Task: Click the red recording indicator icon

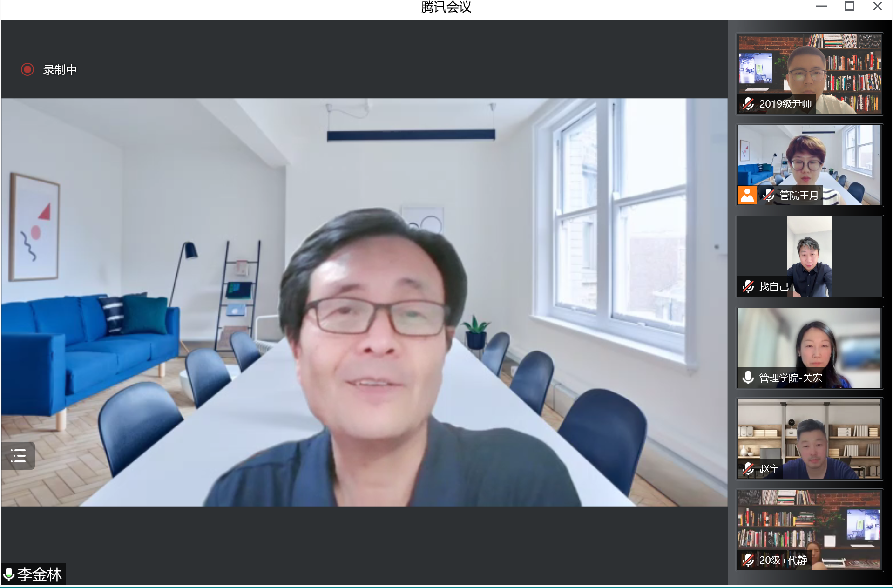Action: pyautogui.click(x=27, y=70)
